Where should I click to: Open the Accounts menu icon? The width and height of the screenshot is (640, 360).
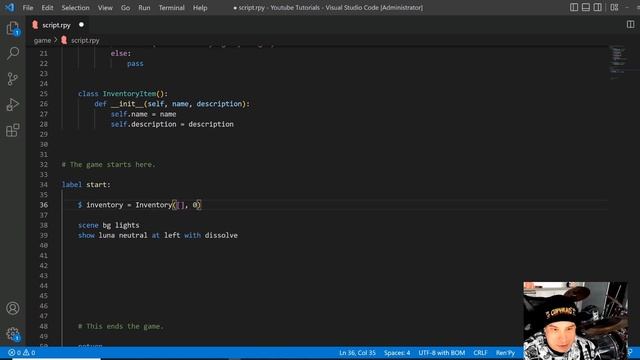point(13,308)
